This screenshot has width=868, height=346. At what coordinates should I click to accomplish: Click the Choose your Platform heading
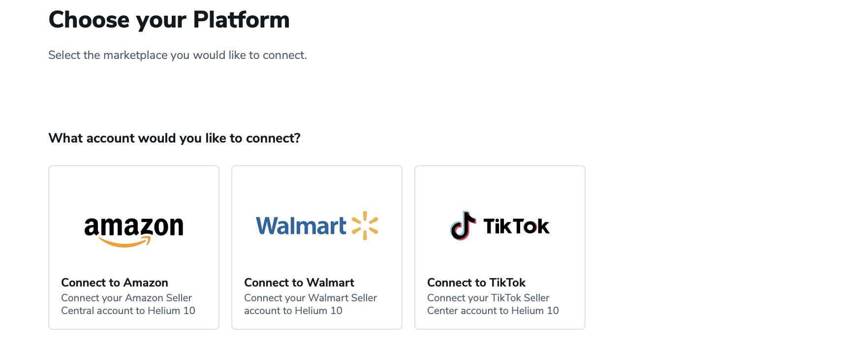pos(169,20)
